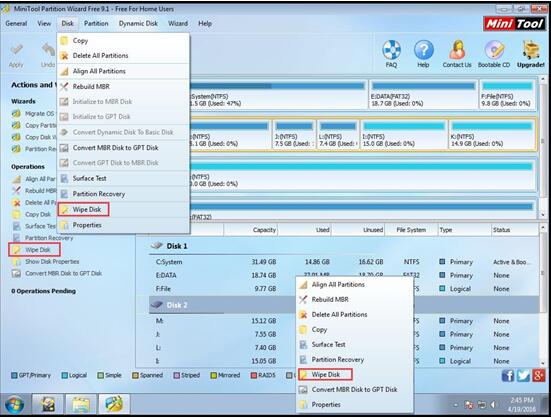Select the Disk 1 header row
The width and height of the screenshot is (551, 418).
point(344,246)
